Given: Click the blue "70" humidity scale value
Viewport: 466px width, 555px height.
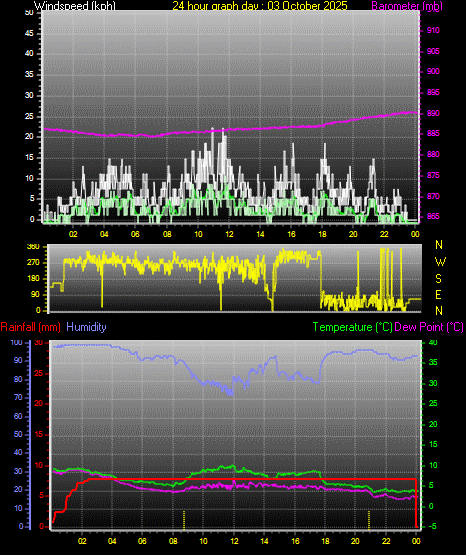Looking at the screenshot, I should click(18, 398).
